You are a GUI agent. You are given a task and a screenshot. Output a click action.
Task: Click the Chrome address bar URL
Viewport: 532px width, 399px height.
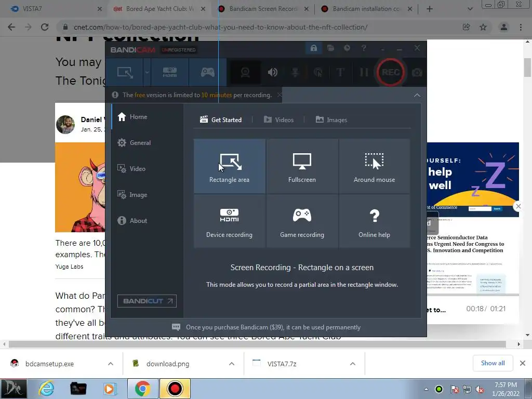220,27
